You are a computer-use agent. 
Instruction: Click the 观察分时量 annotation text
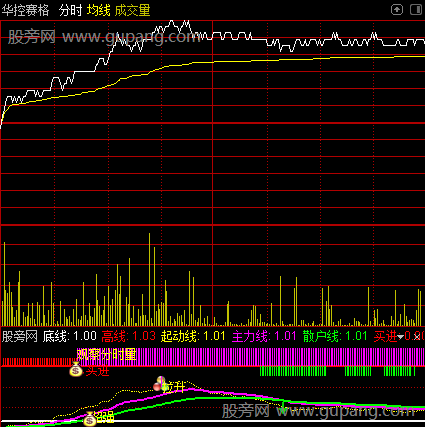(106, 354)
